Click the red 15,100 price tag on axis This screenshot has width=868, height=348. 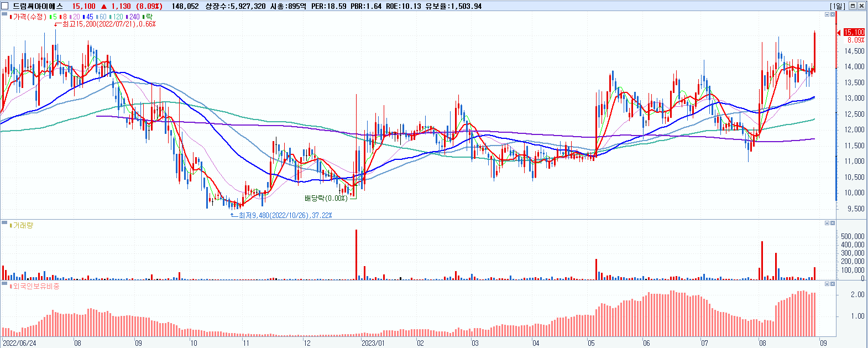(854, 32)
